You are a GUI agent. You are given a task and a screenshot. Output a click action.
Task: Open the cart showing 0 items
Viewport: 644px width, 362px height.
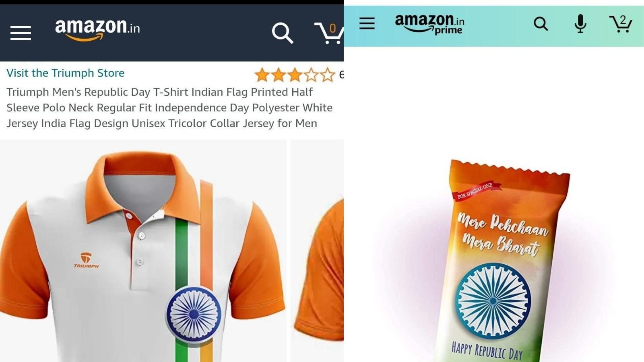329,33
